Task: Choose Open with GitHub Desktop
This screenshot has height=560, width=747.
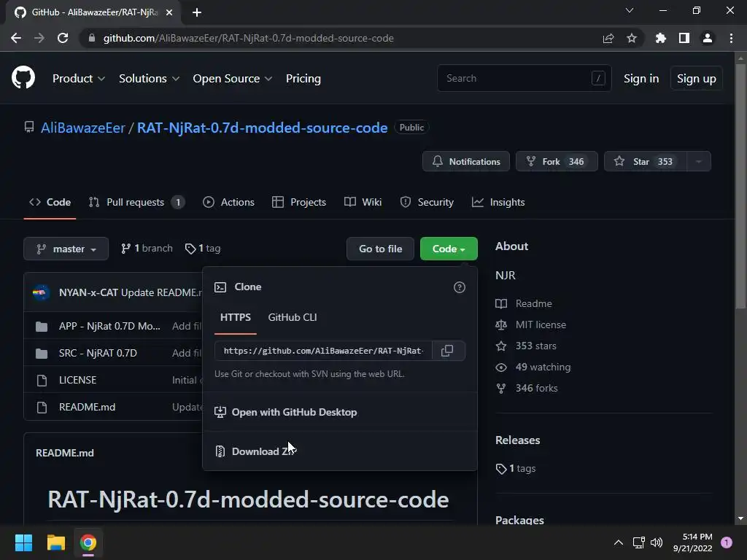Action: click(x=340, y=413)
